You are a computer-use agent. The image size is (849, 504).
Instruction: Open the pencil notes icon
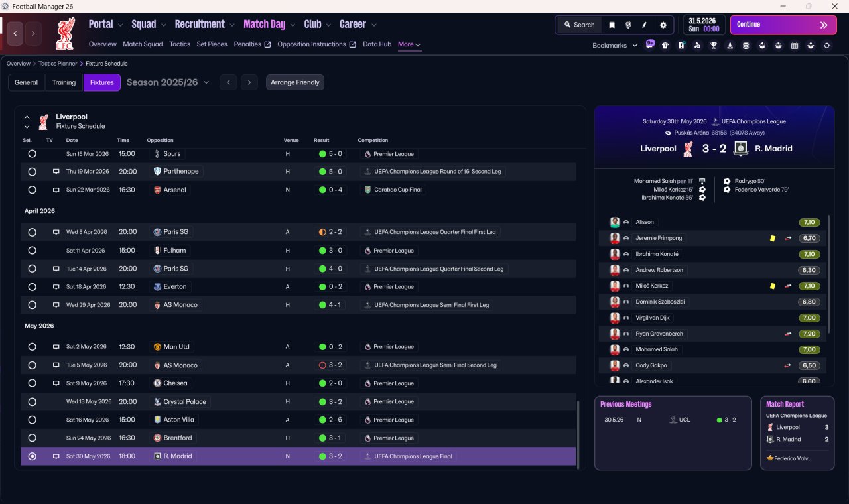[644, 25]
